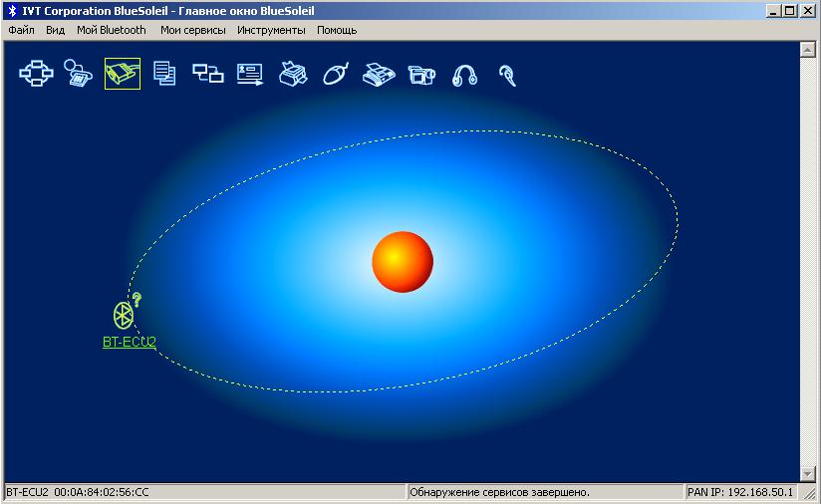Select the AV Headphones service icon
Viewport: 821px width, 504px height.
pos(464,75)
